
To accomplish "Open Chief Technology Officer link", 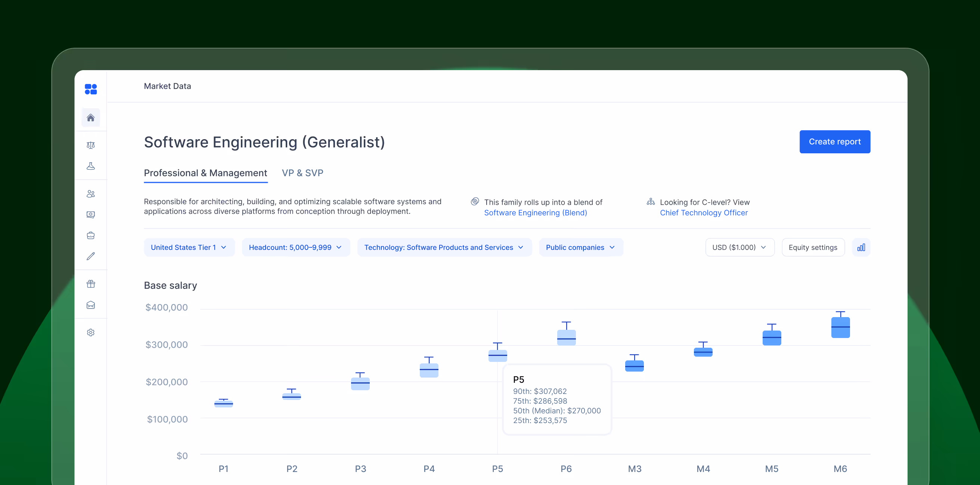I will [703, 213].
